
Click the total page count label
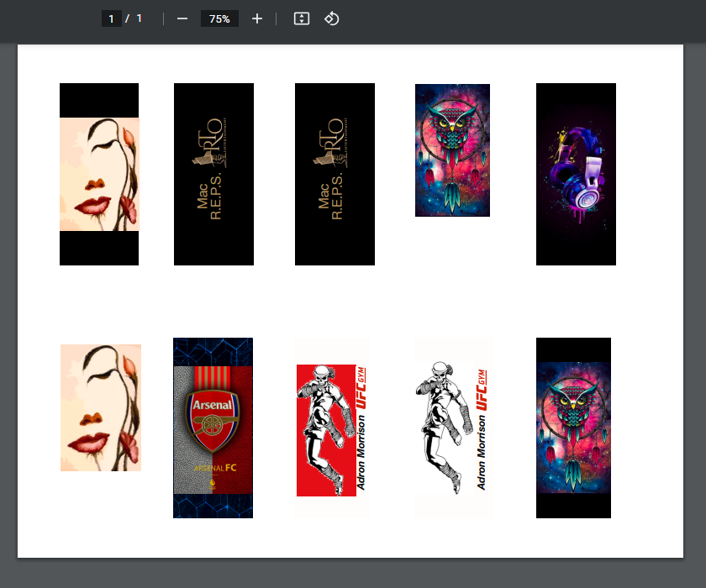139,18
